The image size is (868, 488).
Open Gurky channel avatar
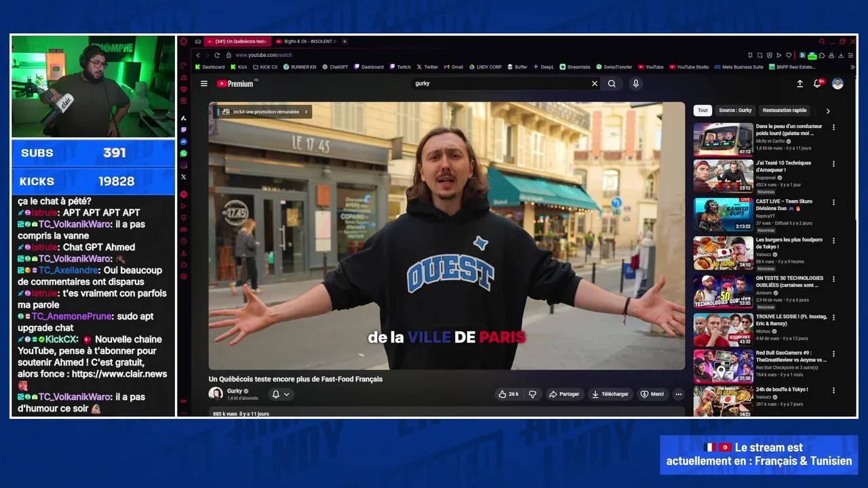[x=216, y=394]
